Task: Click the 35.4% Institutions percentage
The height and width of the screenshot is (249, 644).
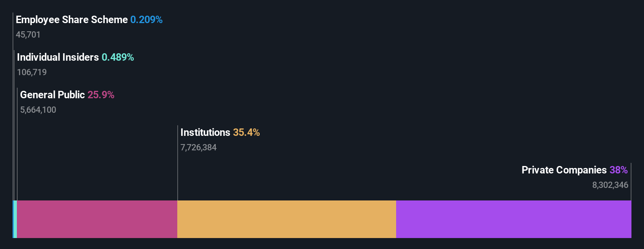Action: coord(246,132)
